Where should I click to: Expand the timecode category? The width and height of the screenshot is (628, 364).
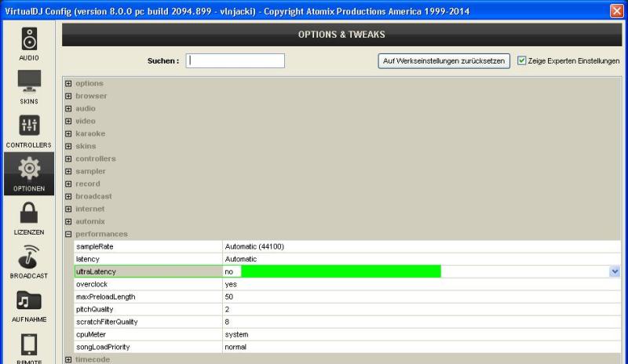click(x=68, y=359)
